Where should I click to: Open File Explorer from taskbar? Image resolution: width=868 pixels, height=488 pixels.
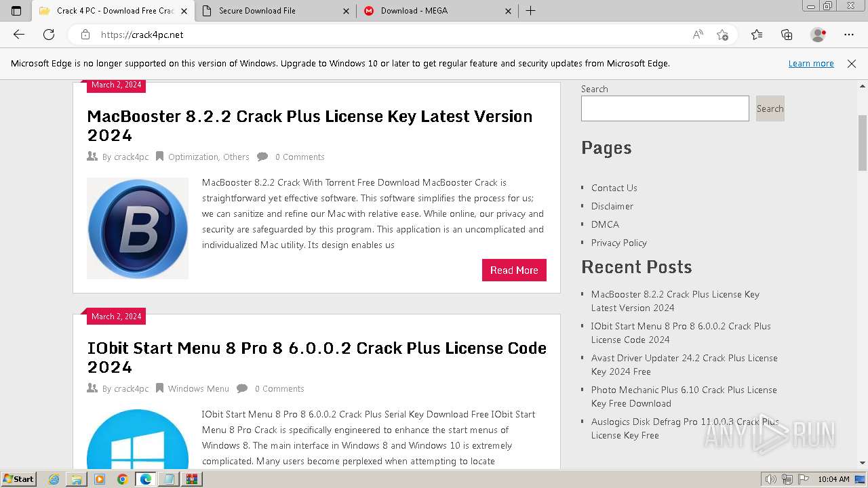click(77, 479)
